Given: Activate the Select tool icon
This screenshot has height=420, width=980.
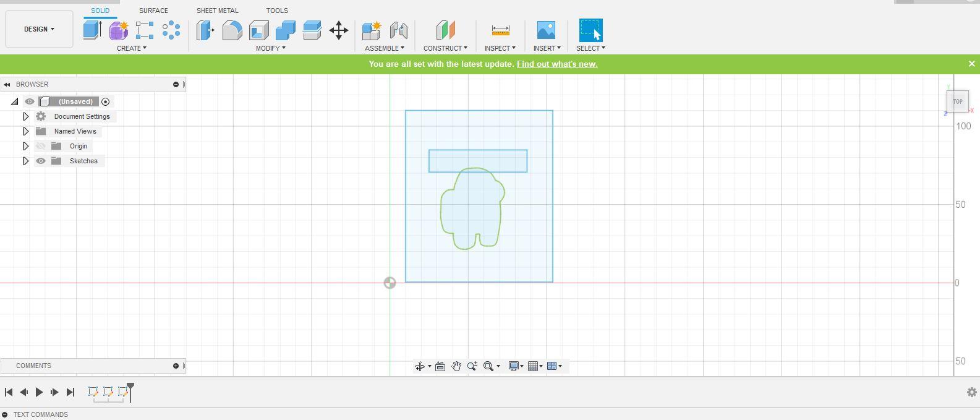Looking at the screenshot, I should pyautogui.click(x=590, y=30).
